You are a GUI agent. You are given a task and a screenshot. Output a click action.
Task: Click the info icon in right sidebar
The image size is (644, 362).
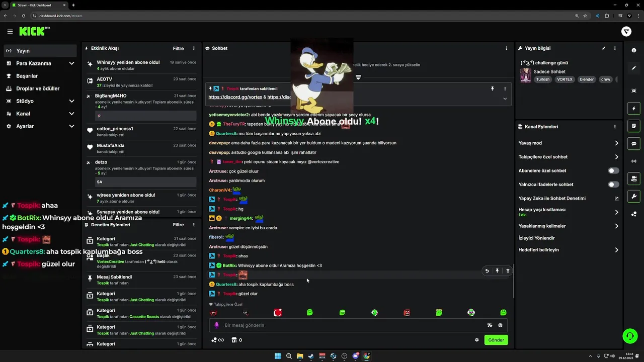coord(634,50)
